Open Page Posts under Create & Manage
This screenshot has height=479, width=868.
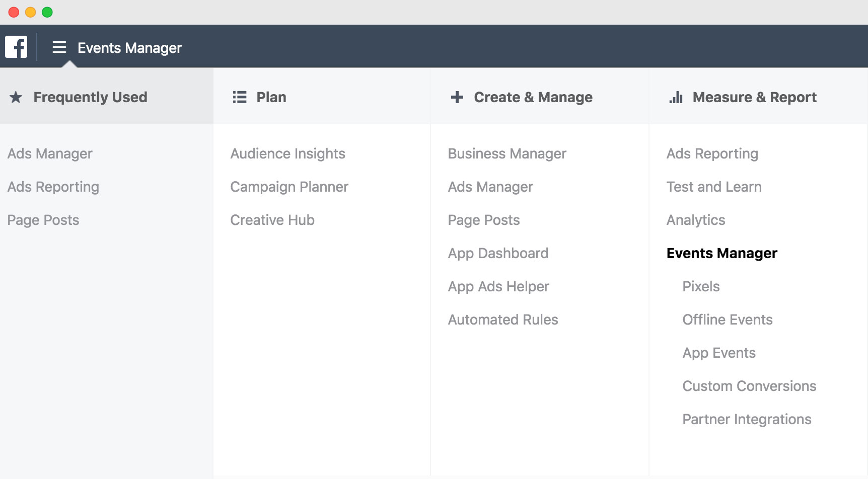pos(484,220)
